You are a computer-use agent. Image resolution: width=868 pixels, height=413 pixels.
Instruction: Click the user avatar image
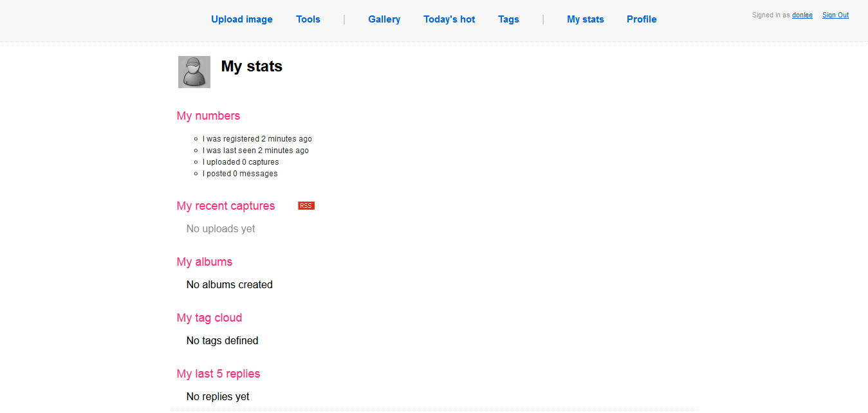194,72
